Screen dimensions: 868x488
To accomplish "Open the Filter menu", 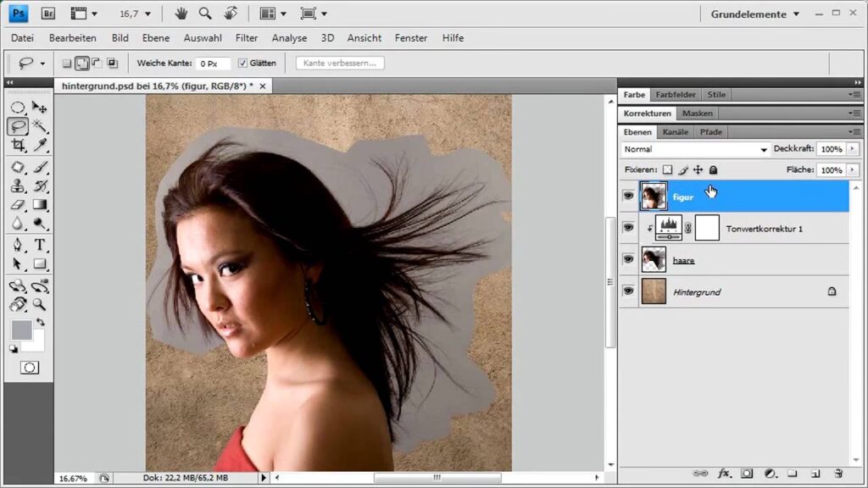I will [x=247, y=38].
